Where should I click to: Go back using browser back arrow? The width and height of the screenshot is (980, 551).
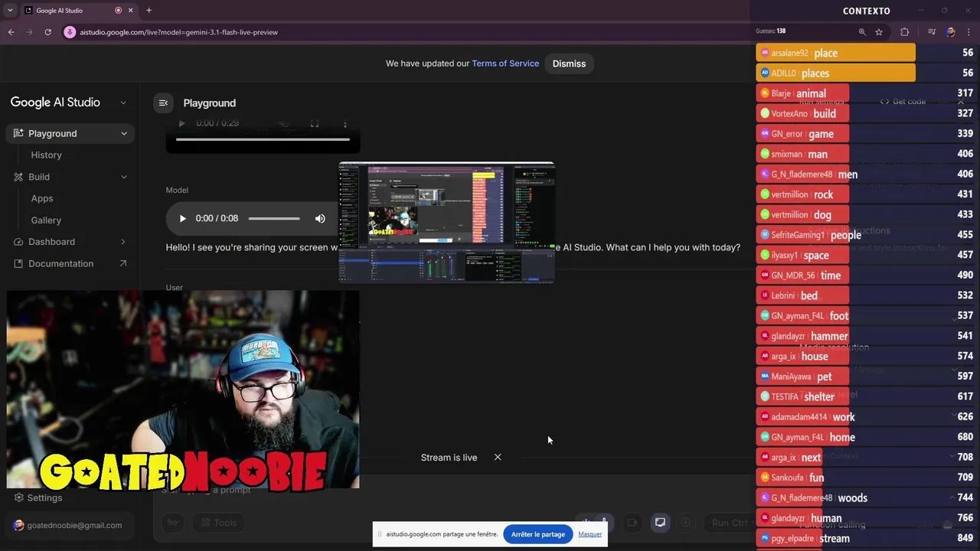pos(11,32)
